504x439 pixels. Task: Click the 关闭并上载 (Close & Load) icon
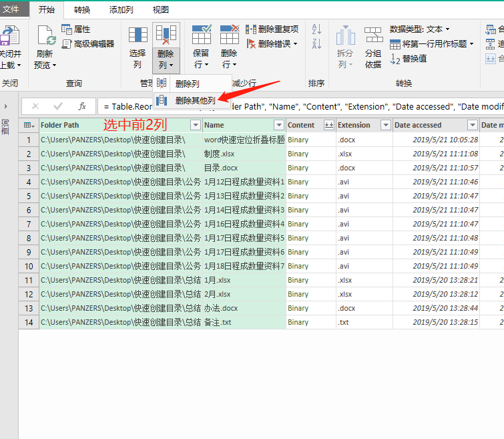pos(10,35)
